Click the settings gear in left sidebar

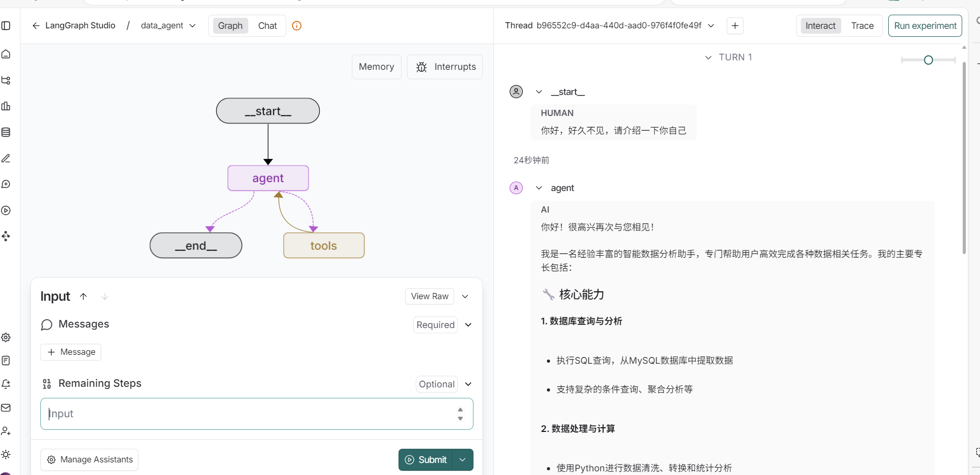click(6, 337)
